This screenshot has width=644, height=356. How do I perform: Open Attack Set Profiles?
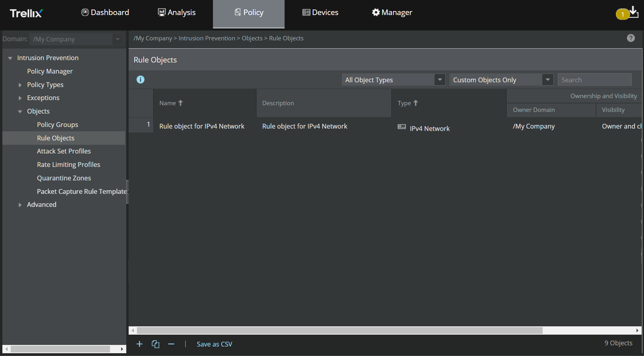coord(64,151)
